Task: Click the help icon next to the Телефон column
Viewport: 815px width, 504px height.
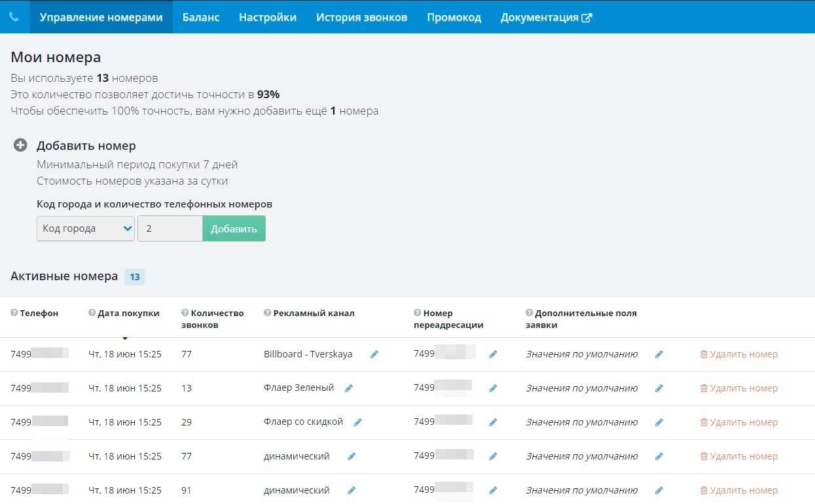Action: 15,312
